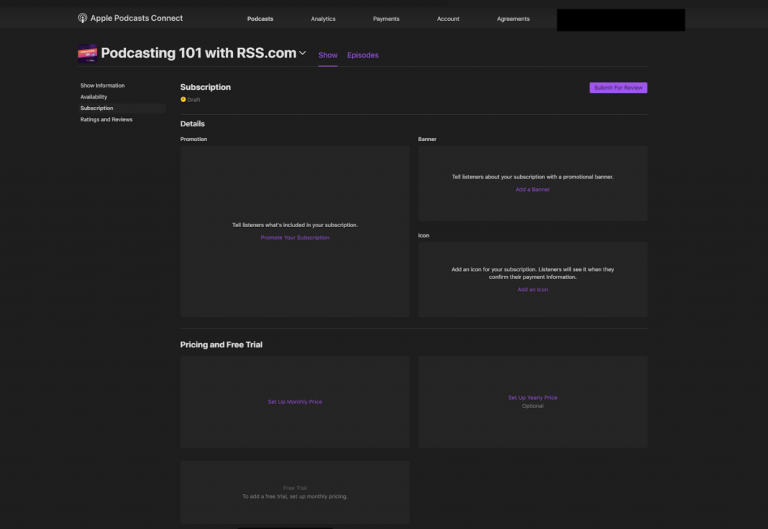Viewport: 768px width, 529px height.
Task: Click Set Up Yearly Price
Action: (532, 398)
